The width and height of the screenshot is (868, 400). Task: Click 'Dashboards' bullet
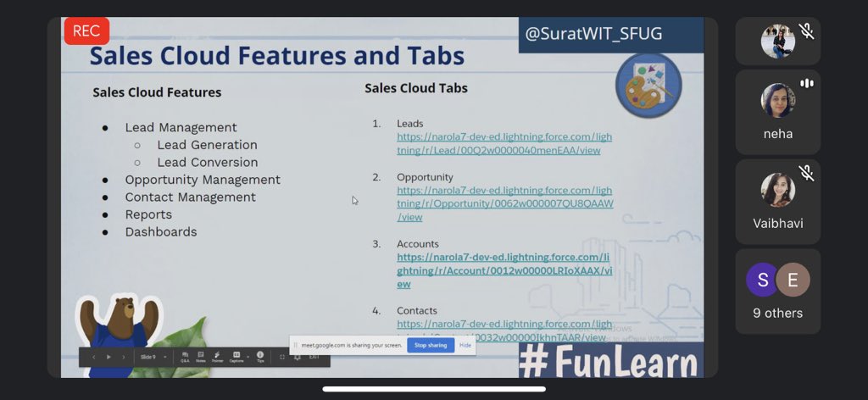pos(160,232)
